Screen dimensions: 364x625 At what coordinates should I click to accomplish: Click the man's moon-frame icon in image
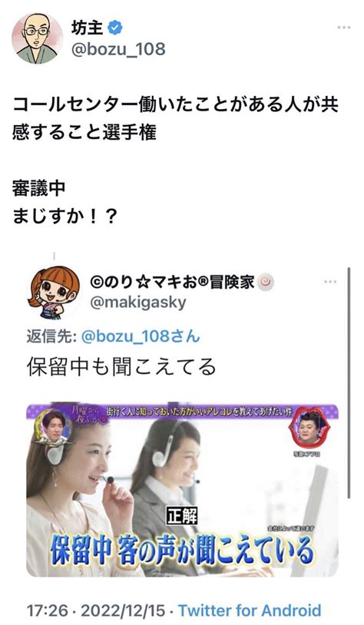tap(54, 428)
